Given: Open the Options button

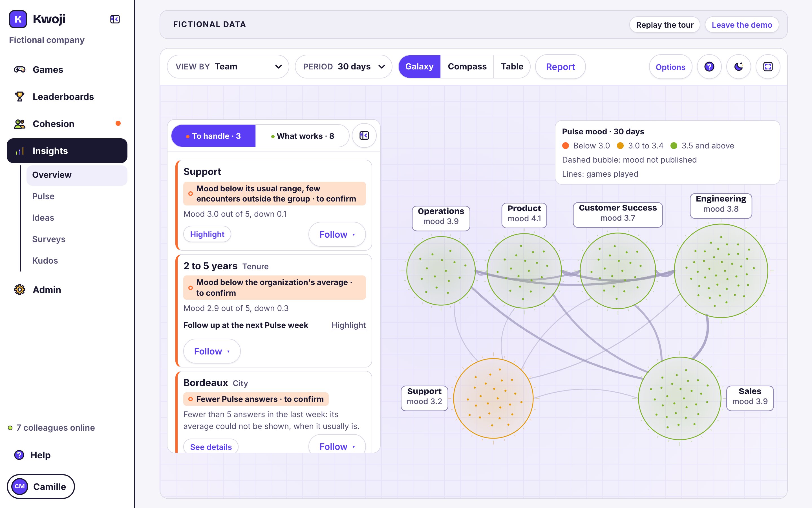Looking at the screenshot, I should tap(670, 67).
